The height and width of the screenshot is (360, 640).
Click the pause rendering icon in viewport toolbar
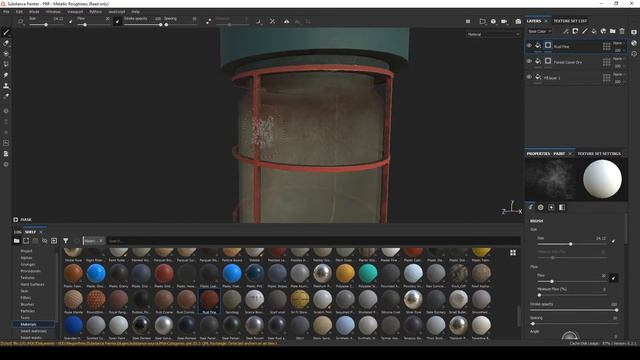click(x=468, y=21)
